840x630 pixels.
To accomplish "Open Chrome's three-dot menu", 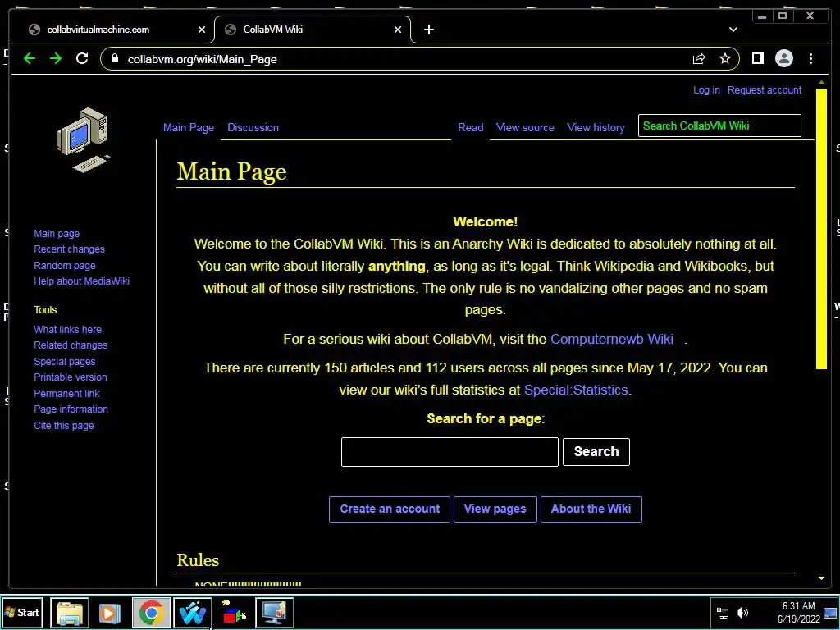I will pyautogui.click(x=810, y=58).
